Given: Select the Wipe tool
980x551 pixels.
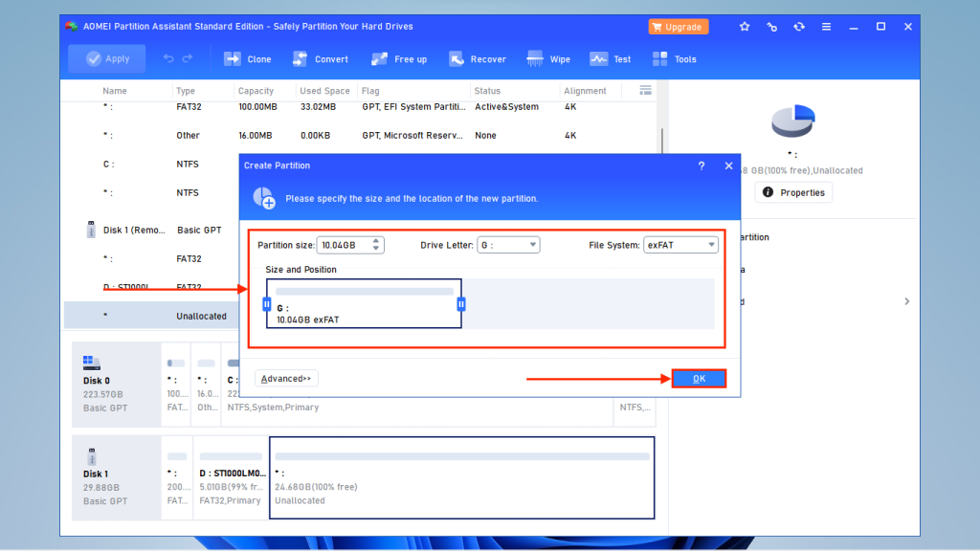Looking at the screenshot, I should tap(548, 58).
